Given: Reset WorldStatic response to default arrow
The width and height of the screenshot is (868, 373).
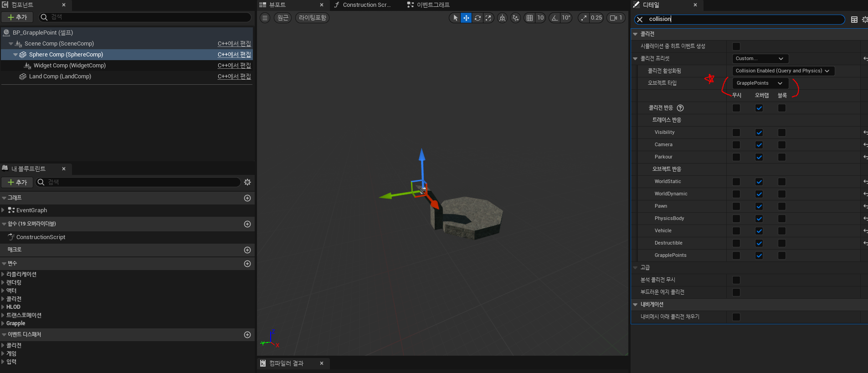Looking at the screenshot, I should coord(865,182).
